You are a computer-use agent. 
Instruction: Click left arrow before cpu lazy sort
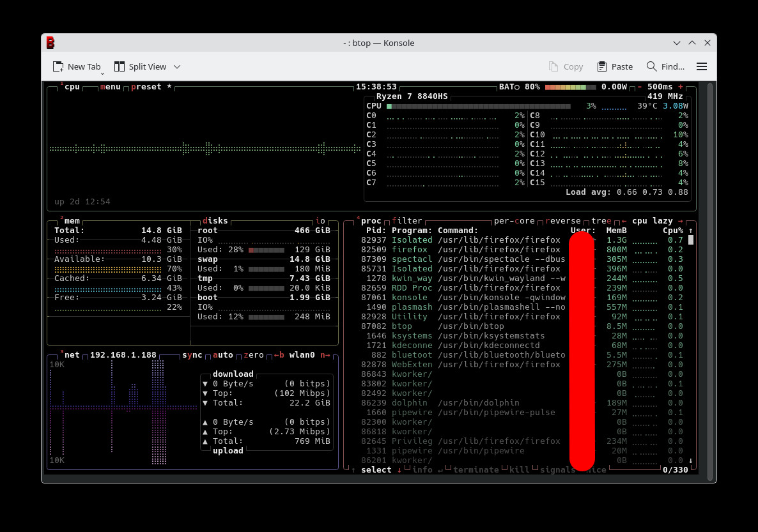pos(624,221)
